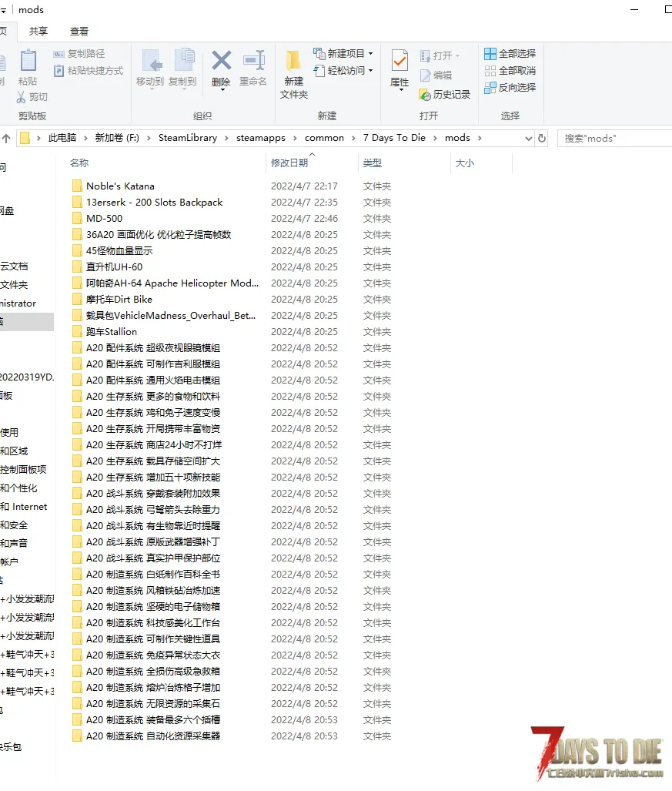Go to 新加卷 (F:) in the address path

coord(117,138)
